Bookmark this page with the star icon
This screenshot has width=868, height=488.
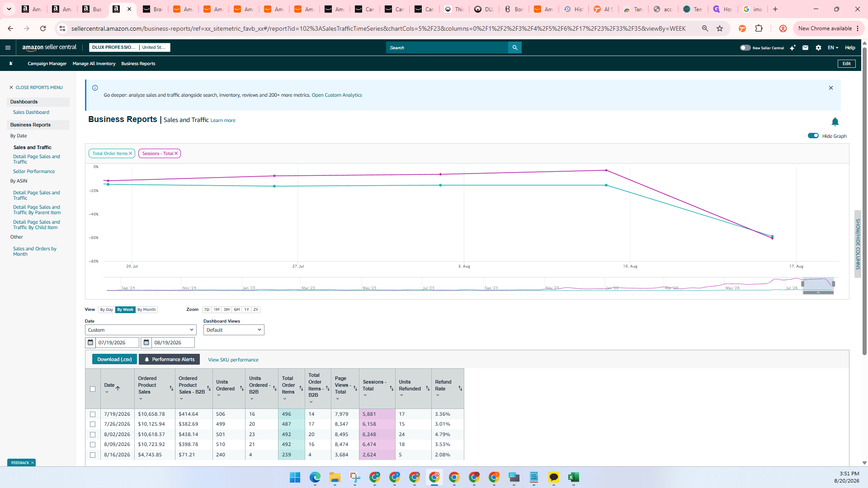(x=720, y=28)
